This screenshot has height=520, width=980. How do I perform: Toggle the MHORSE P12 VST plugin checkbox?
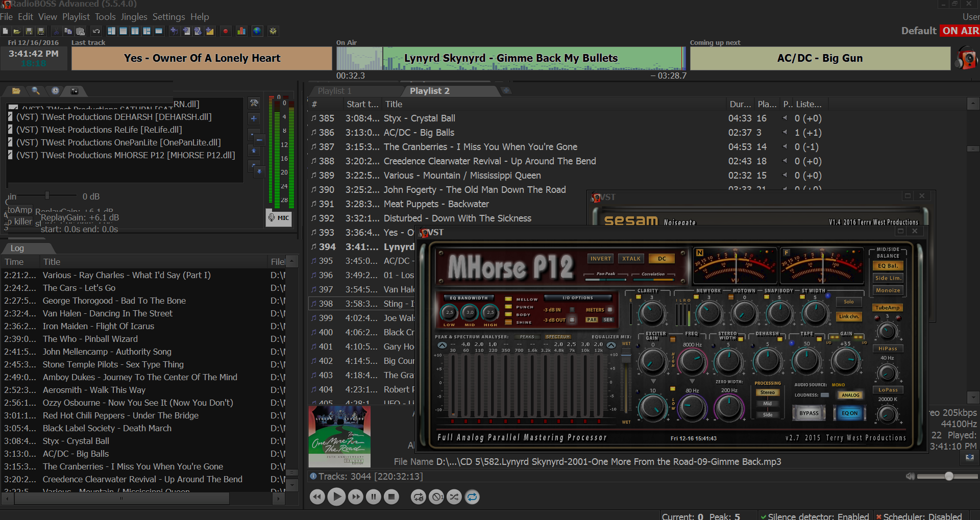click(x=10, y=155)
